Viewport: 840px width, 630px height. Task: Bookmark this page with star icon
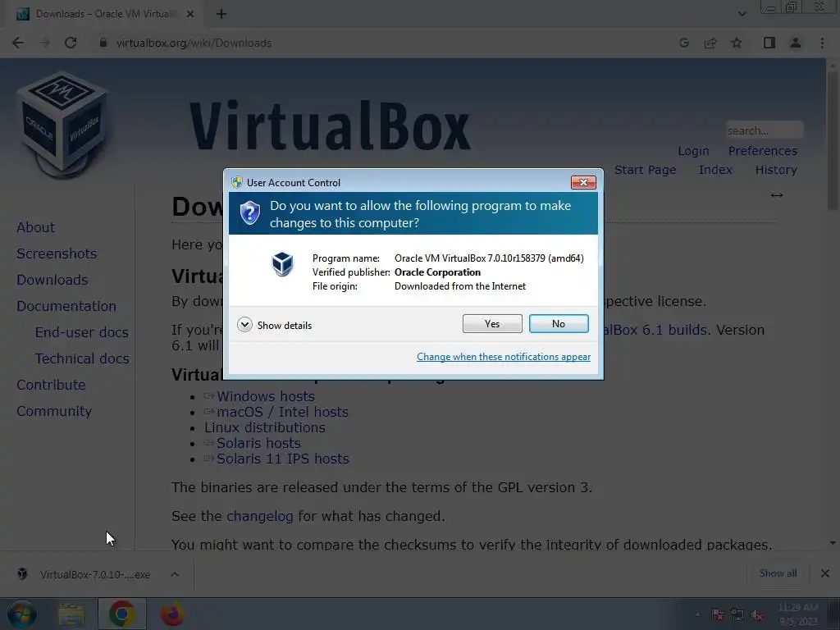pyautogui.click(x=737, y=43)
